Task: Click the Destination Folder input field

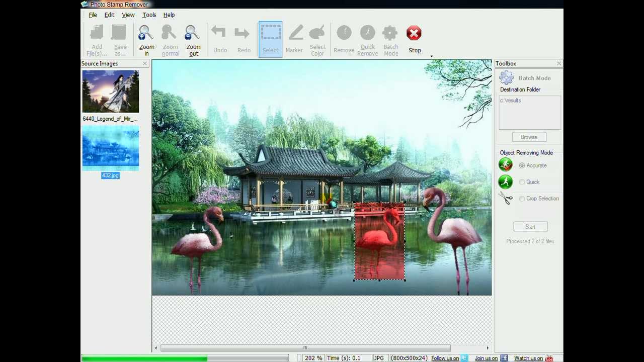Action: (530, 113)
